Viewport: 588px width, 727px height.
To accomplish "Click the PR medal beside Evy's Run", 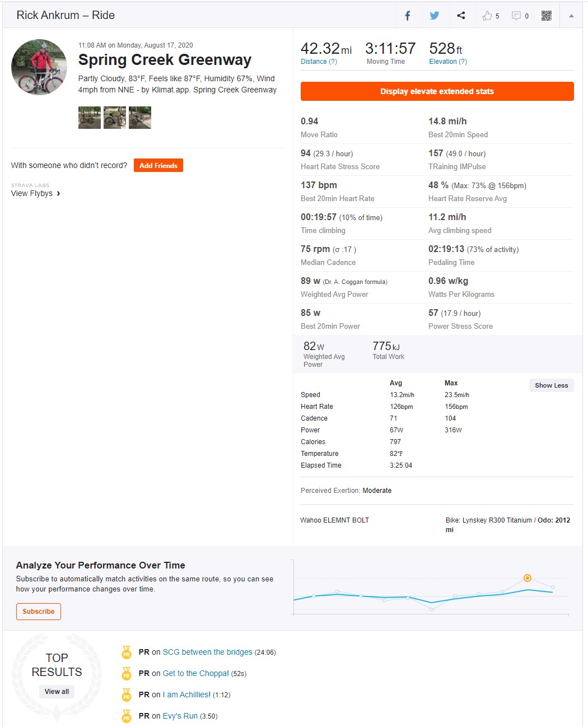I will 127,716.
